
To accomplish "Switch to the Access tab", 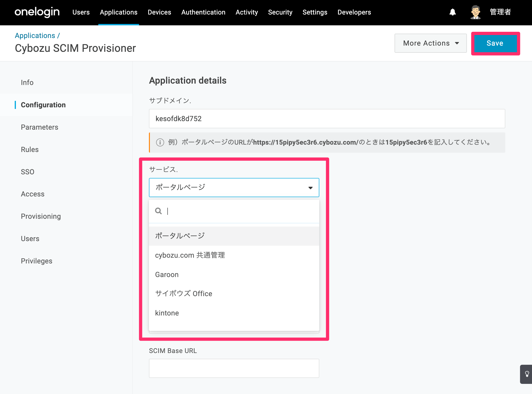I will 33,194.
